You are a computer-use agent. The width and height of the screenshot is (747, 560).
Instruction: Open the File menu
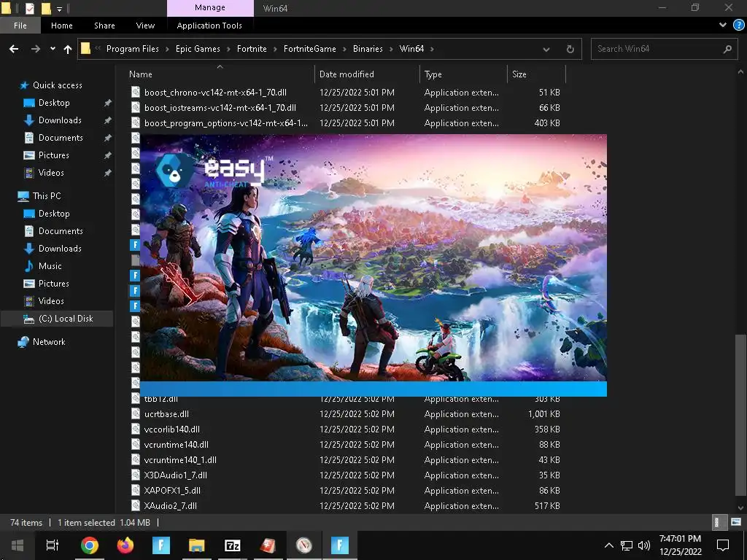click(x=20, y=26)
